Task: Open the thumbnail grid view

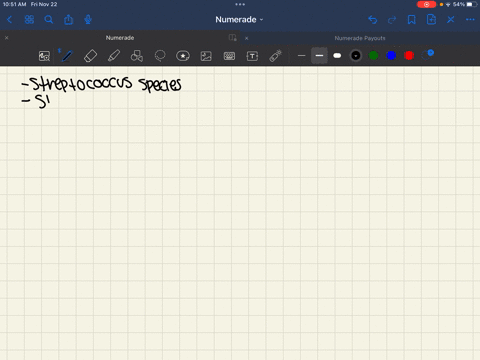Action: pos(29,20)
